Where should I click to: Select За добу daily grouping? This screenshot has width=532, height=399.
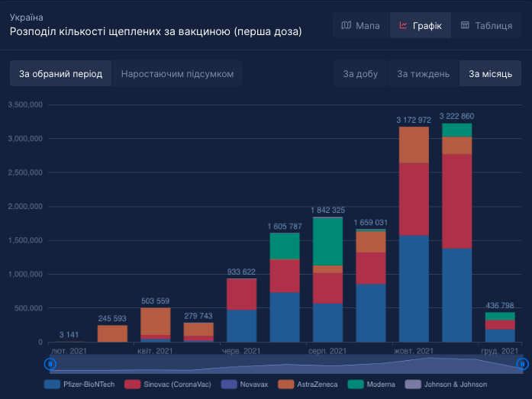click(x=360, y=74)
